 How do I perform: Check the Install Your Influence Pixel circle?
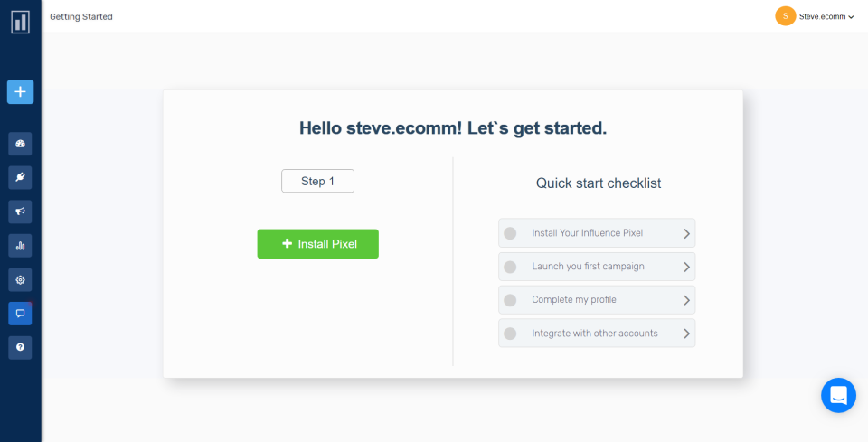tap(510, 233)
